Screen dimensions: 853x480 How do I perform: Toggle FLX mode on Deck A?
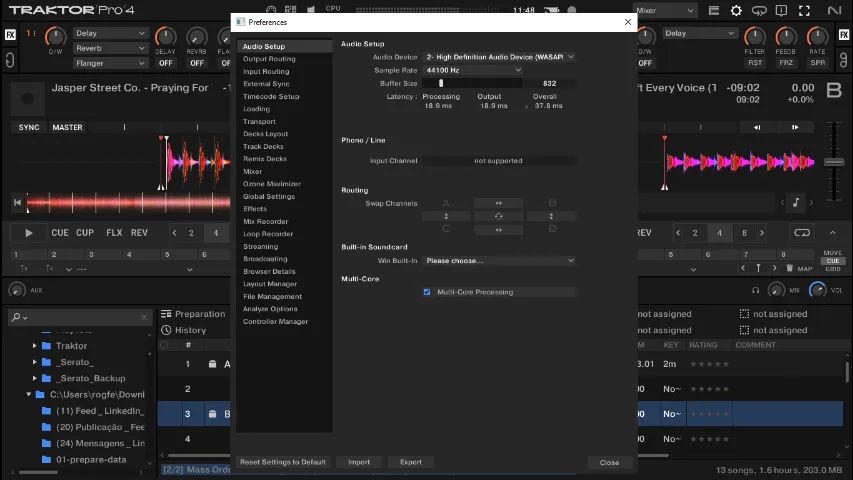tap(114, 233)
